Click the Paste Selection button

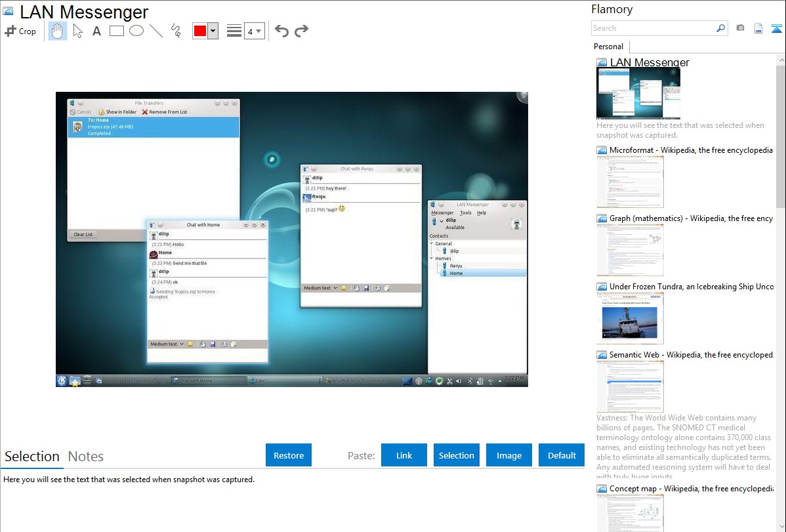click(x=456, y=455)
